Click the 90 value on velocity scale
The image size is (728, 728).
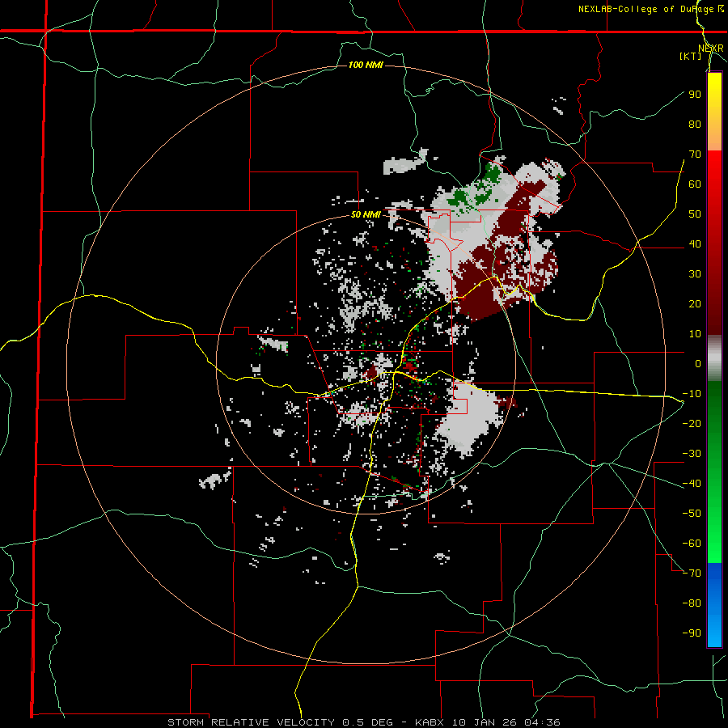tap(695, 95)
